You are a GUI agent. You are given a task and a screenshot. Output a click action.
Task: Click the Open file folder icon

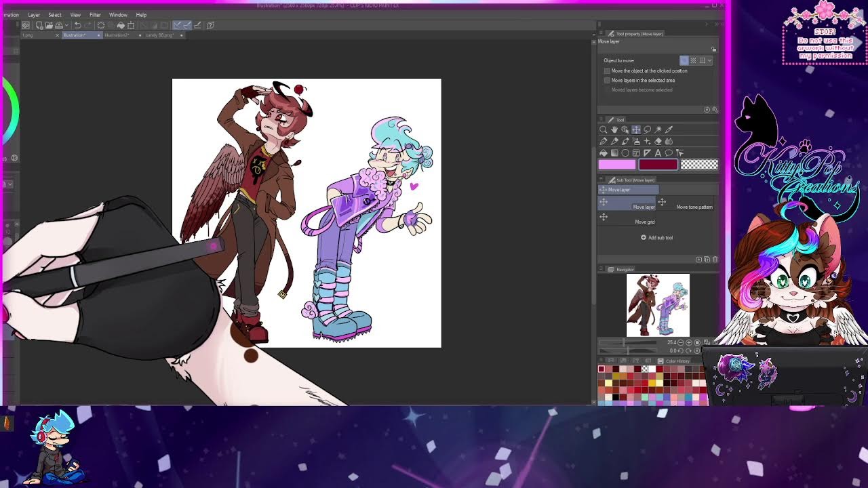click(x=49, y=25)
